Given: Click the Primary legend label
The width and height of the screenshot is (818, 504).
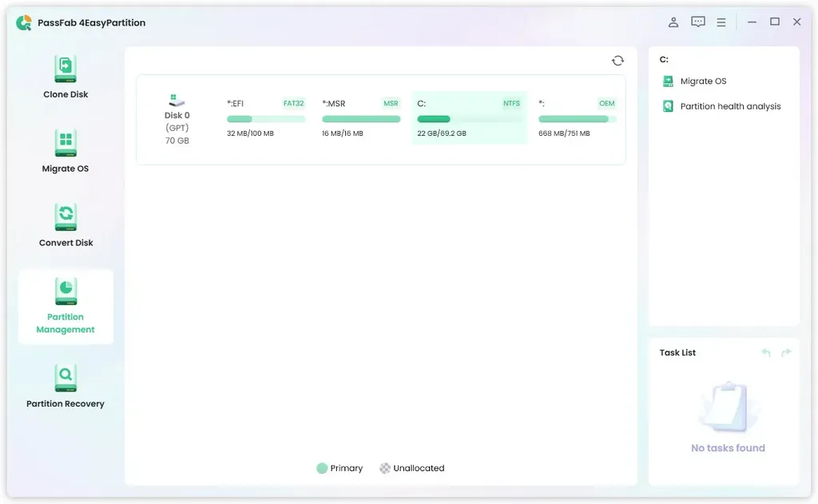Looking at the screenshot, I should point(347,468).
